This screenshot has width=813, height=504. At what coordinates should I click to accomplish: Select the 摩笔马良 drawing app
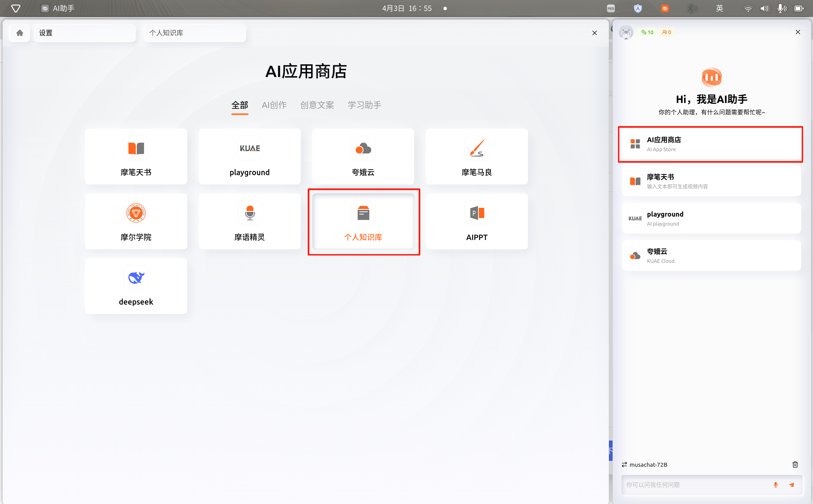[x=477, y=156]
